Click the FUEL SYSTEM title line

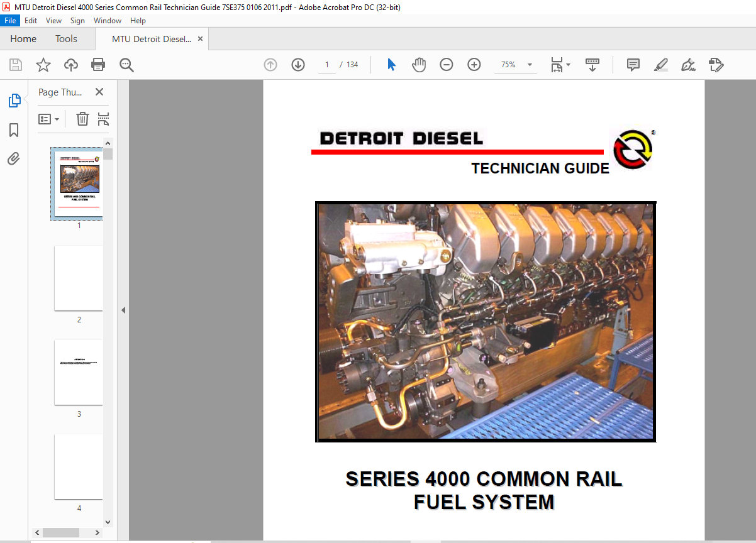coord(484,502)
